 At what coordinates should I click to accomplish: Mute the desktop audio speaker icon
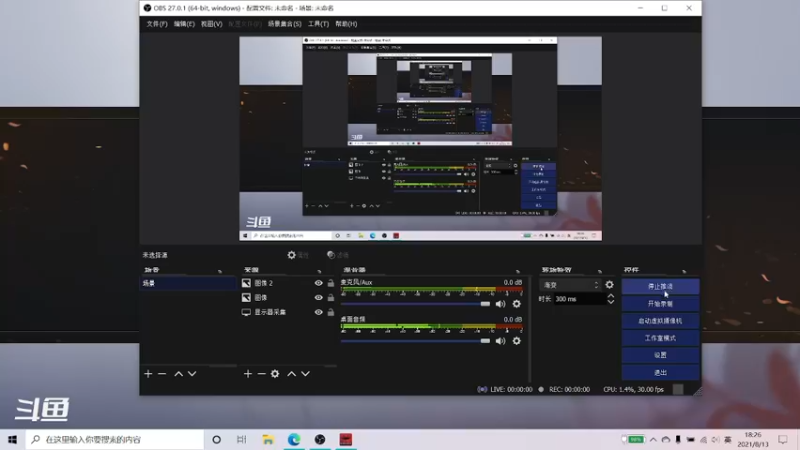(501, 341)
